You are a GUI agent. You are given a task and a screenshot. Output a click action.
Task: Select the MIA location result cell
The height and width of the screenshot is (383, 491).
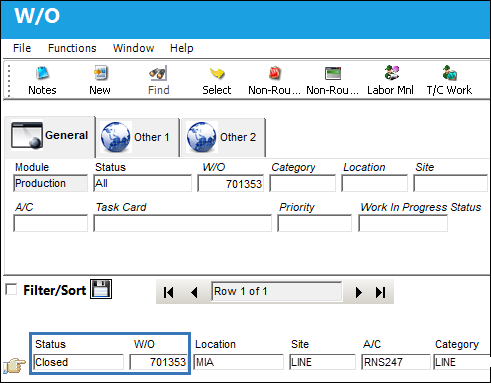pos(238,362)
